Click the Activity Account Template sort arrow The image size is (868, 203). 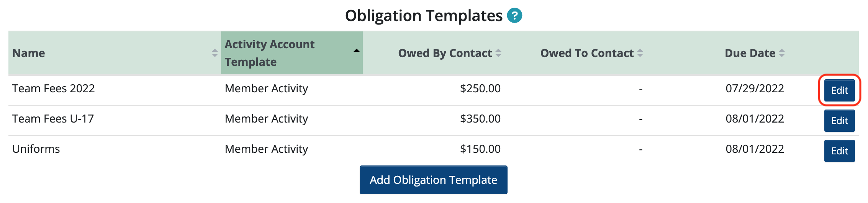click(357, 51)
